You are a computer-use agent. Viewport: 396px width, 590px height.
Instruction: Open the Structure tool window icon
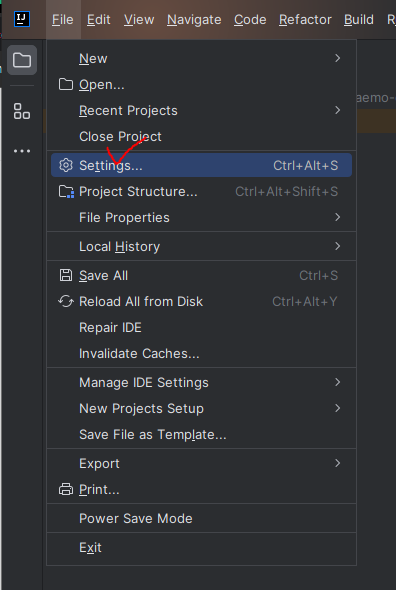coord(22,111)
